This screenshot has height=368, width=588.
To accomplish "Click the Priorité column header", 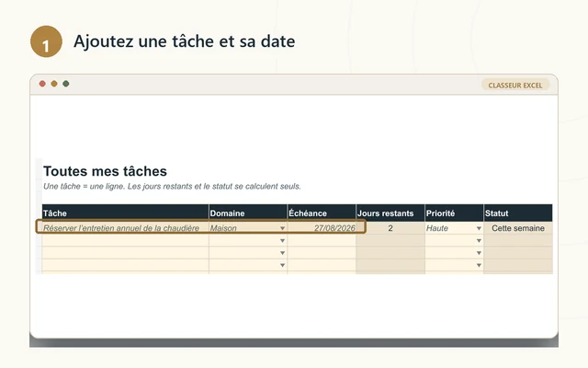I will (x=454, y=213).
